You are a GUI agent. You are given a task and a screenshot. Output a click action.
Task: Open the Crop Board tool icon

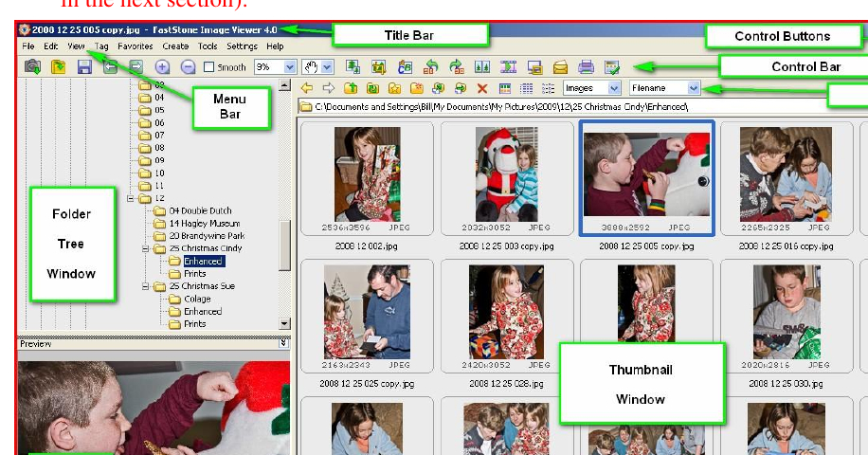click(379, 67)
